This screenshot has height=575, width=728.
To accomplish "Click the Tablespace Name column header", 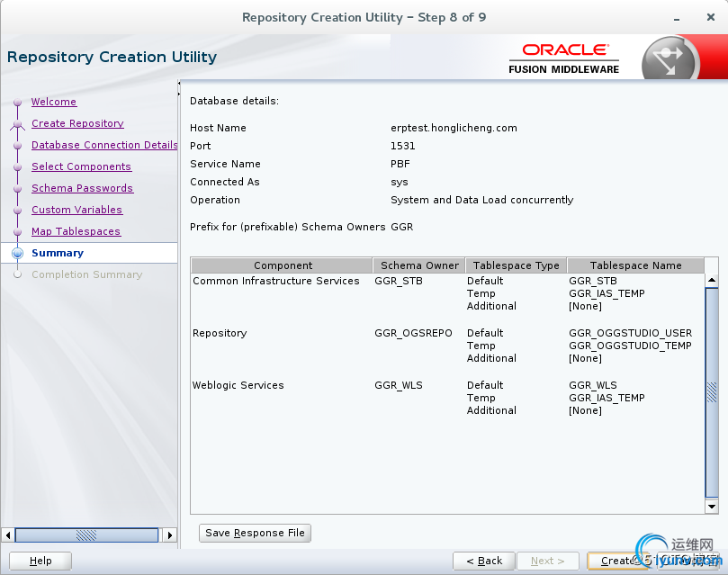I will coord(635,265).
